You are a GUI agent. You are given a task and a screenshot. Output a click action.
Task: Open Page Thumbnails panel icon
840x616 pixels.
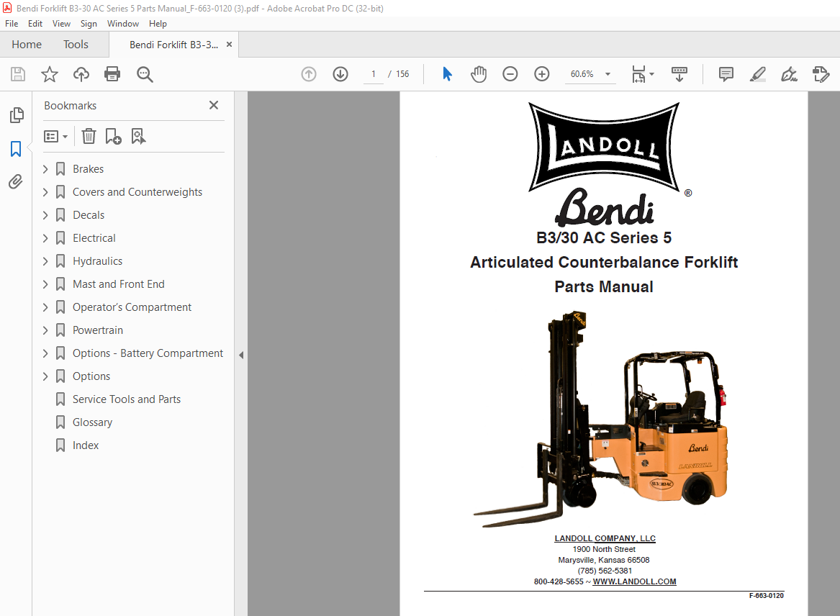tap(17, 114)
